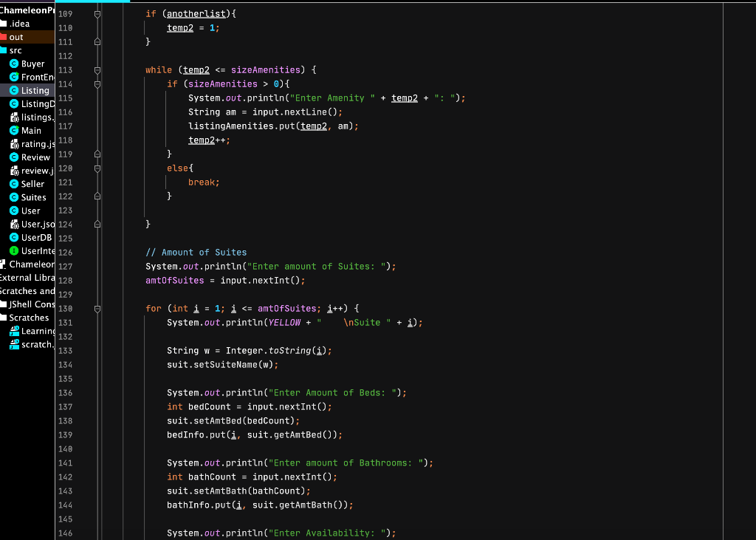Click the fold end marker at line 122
This screenshot has width=756, height=540.
97,196
